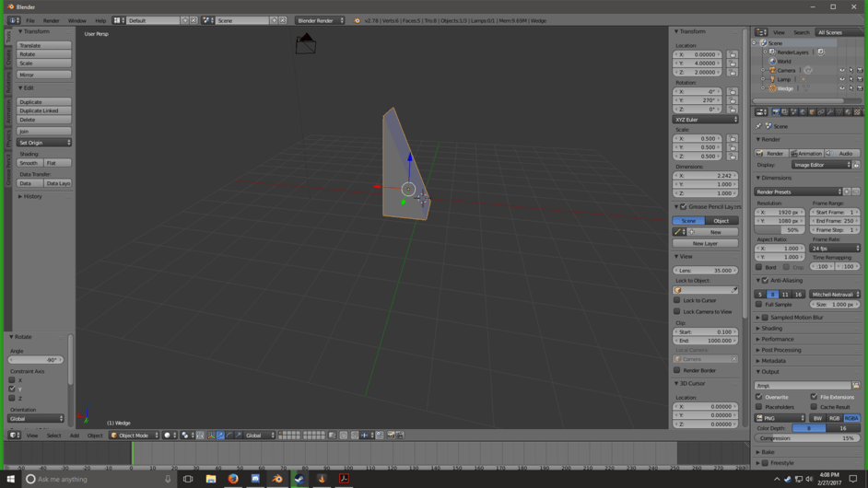Click the Blender icon in the taskbar
Image resolution: width=868 pixels, height=488 pixels.
(277, 479)
